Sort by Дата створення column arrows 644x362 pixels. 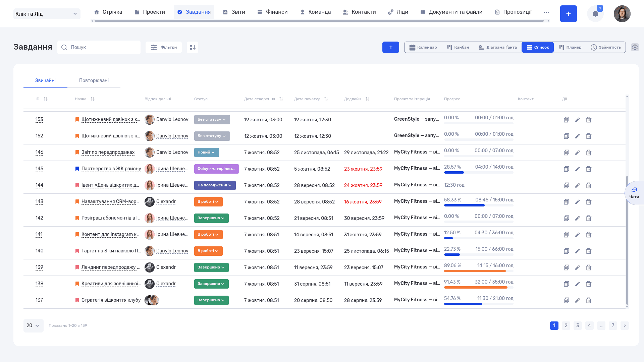281,99
